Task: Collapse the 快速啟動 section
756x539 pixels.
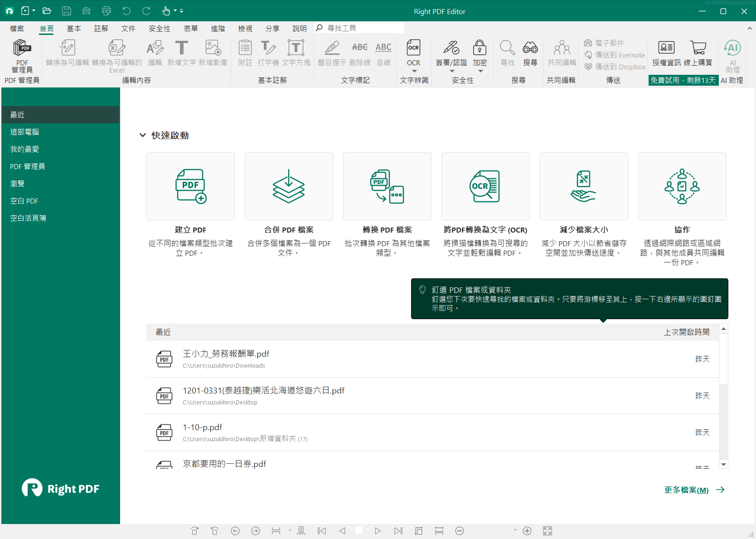Action: pos(143,135)
